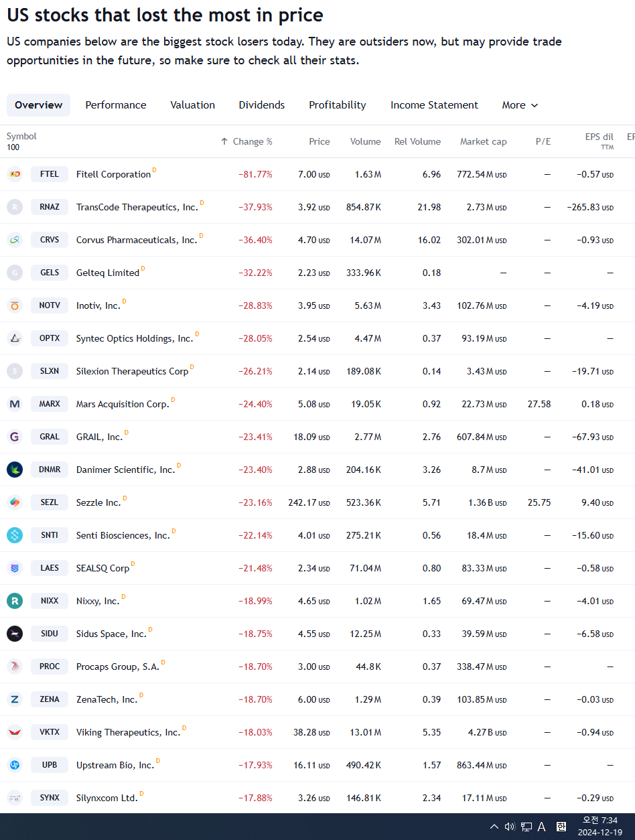
Task: Open the GRAL ticker link
Action: (50, 437)
